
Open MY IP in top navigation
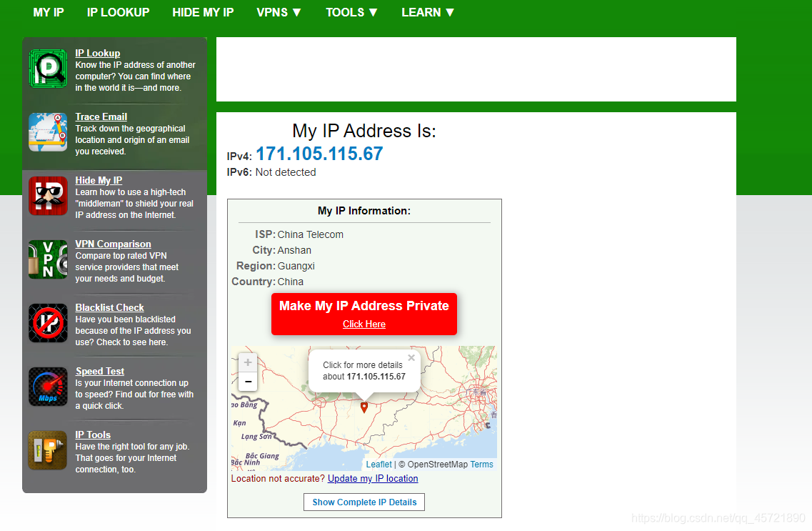49,12
